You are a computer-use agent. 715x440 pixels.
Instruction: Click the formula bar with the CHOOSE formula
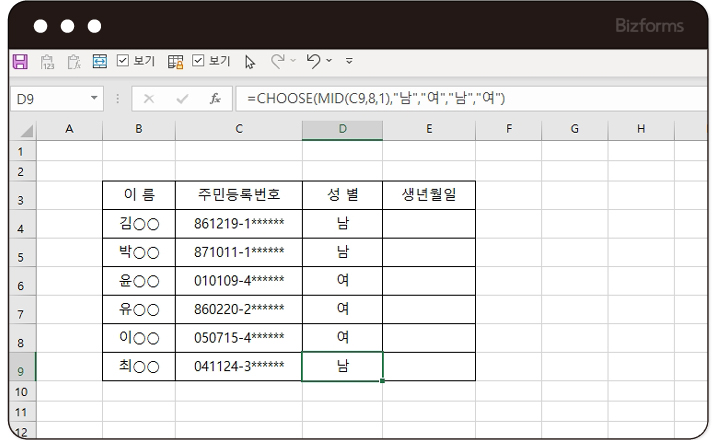[471, 98]
